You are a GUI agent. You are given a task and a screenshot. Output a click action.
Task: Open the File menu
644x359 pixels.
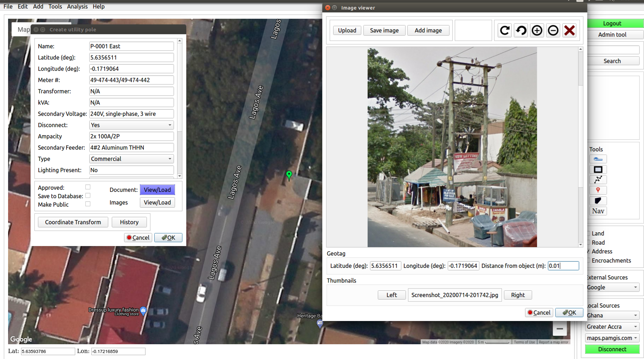pyautogui.click(x=8, y=6)
